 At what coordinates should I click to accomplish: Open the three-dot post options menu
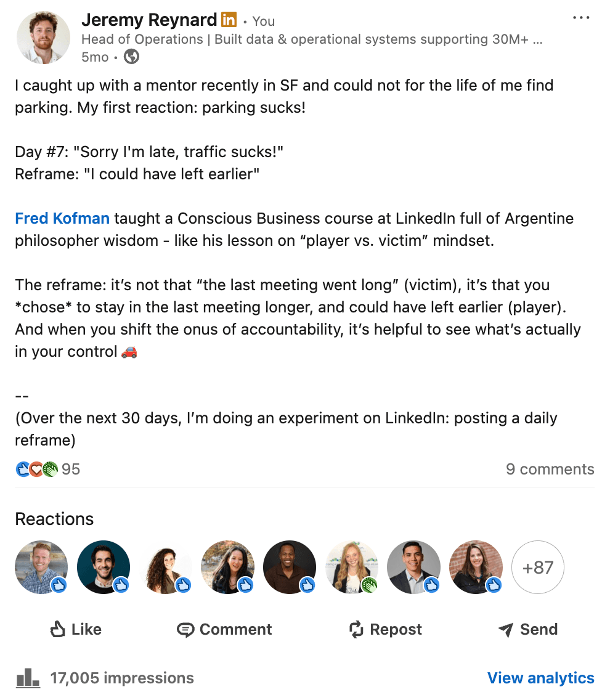[581, 18]
